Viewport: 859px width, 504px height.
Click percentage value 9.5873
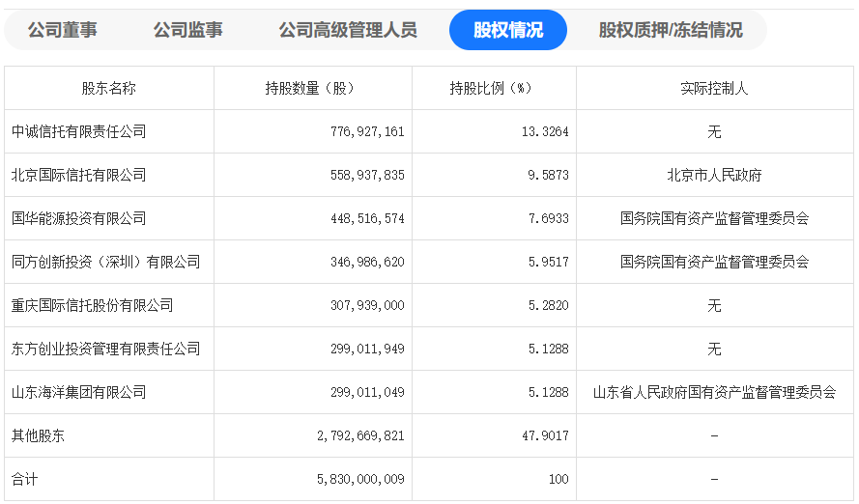coord(549,175)
